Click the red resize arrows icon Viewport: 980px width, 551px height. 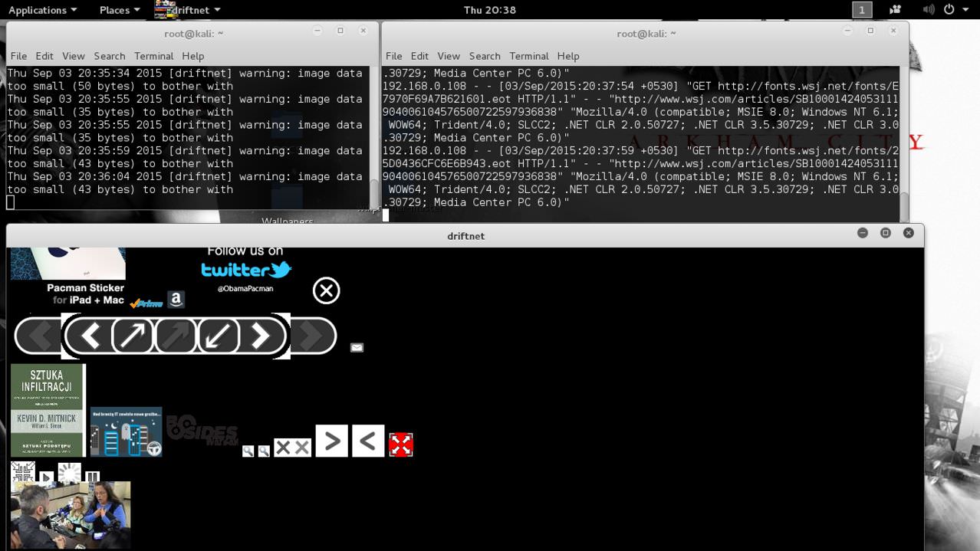pyautogui.click(x=401, y=443)
